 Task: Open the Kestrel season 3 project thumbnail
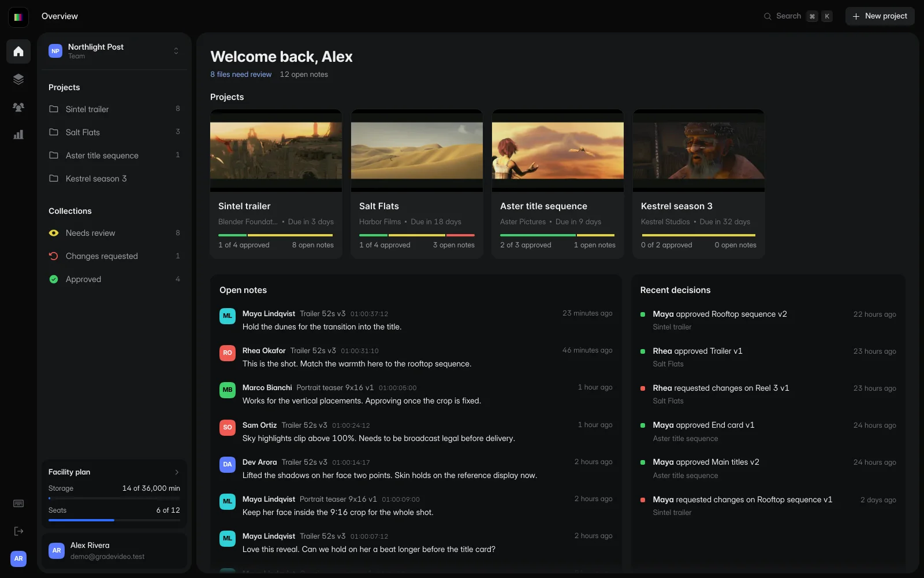point(699,150)
